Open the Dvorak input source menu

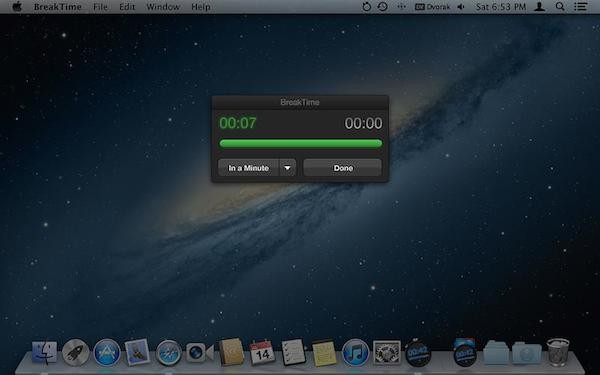click(x=433, y=7)
